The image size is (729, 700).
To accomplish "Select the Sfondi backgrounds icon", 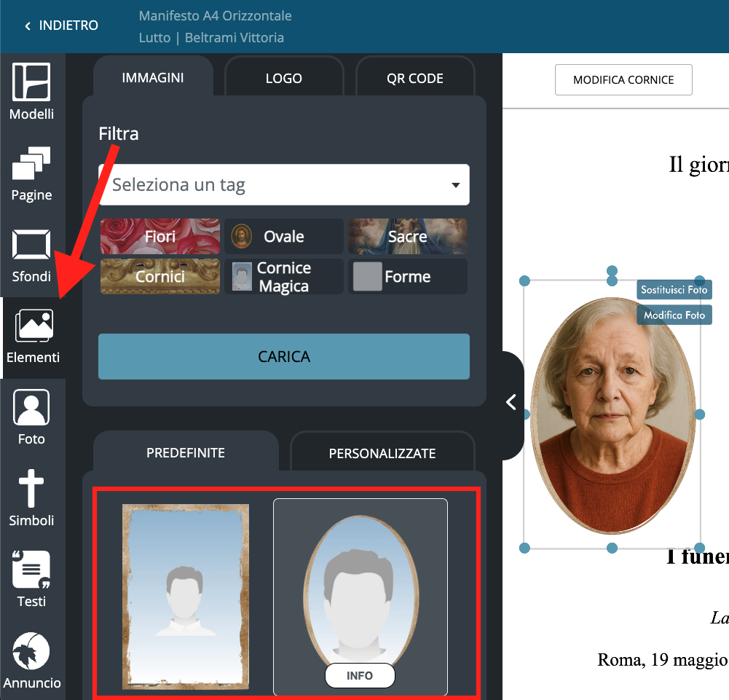I will click(31, 255).
